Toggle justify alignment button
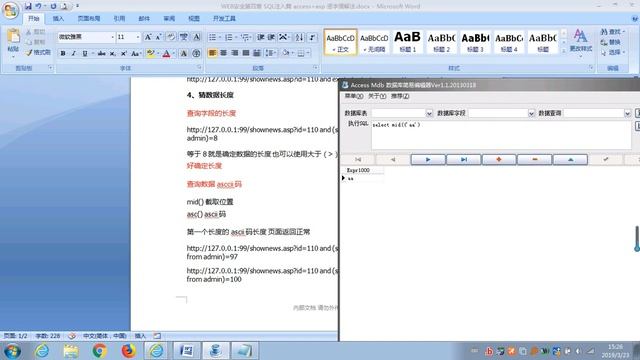640x360 pixels. (x=245, y=53)
